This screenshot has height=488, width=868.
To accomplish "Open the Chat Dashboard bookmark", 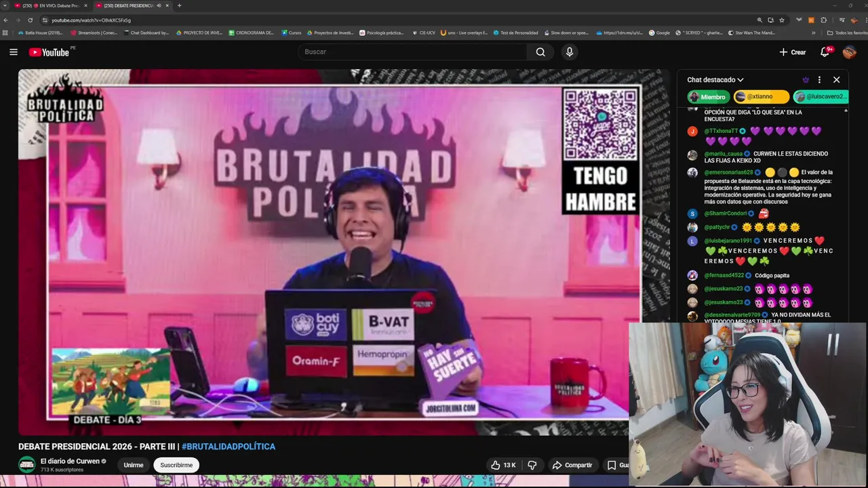I will click(x=146, y=33).
